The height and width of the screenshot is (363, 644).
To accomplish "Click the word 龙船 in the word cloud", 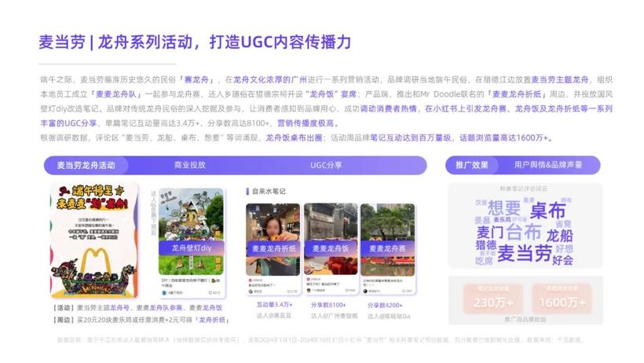I will (x=559, y=236).
